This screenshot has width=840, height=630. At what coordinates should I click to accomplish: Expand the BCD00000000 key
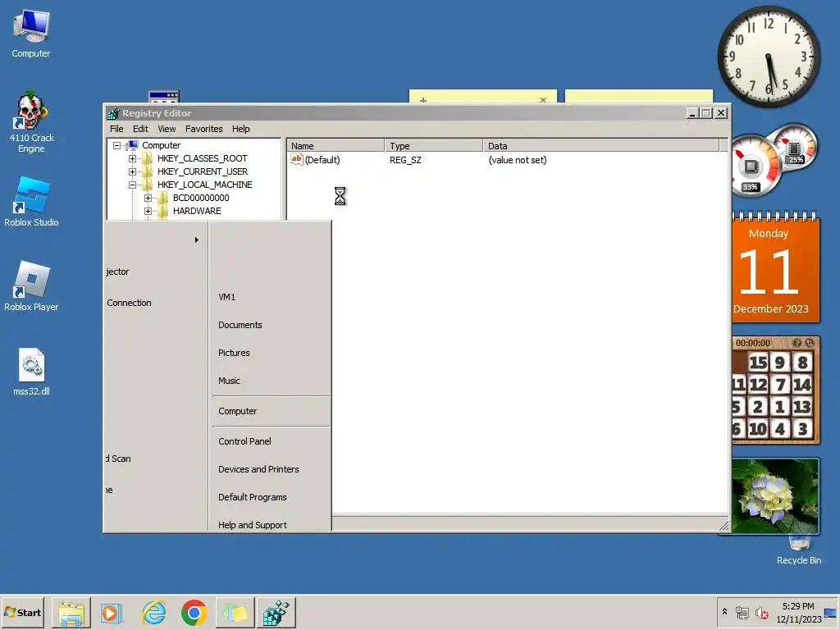click(148, 198)
